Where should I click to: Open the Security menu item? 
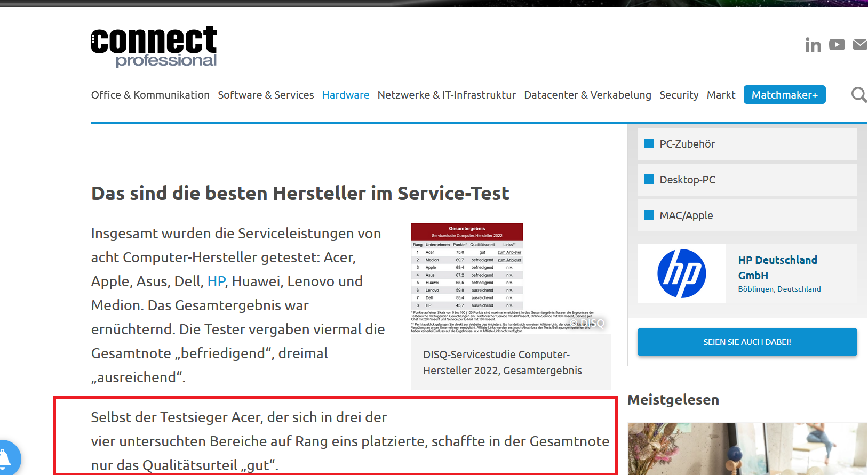click(x=679, y=95)
